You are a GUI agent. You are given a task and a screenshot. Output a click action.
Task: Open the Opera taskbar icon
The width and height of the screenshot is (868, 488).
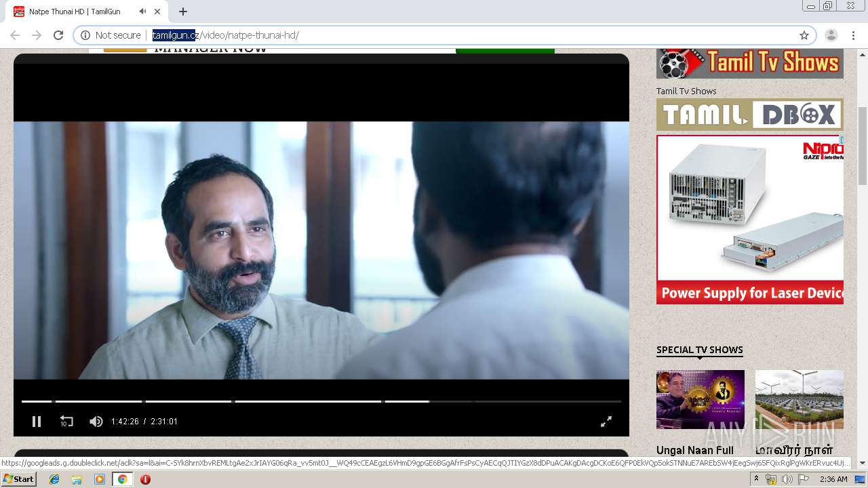click(145, 479)
